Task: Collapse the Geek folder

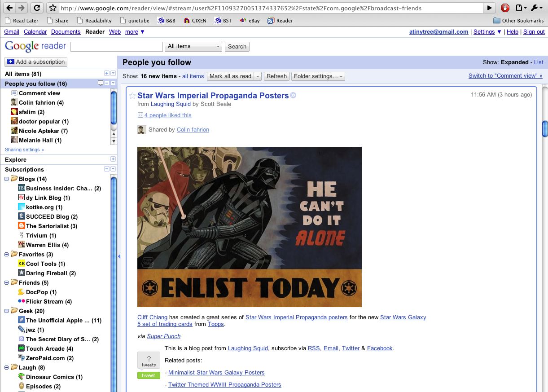Action: pyautogui.click(x=7, y=311)
